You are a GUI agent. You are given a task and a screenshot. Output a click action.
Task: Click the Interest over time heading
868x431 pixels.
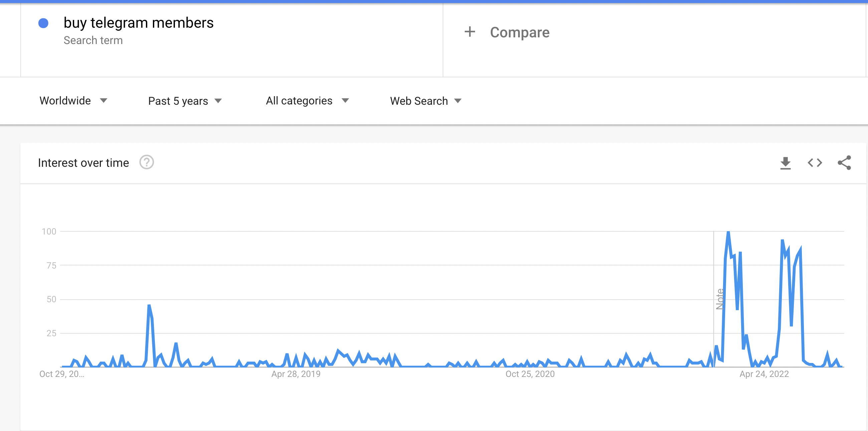tap(83, 163)
